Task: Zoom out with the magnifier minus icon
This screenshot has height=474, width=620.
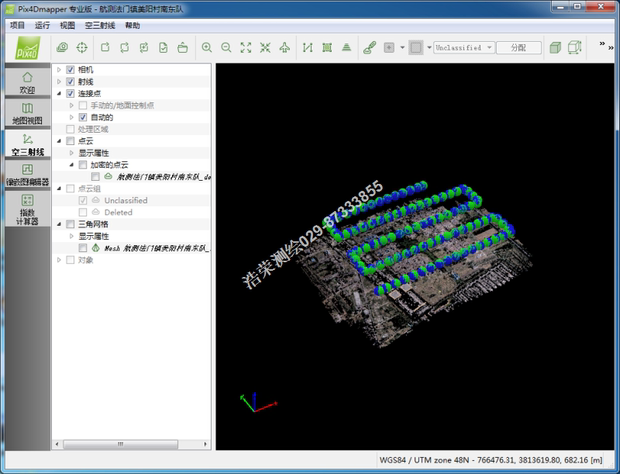Action: tap(226, 48)
